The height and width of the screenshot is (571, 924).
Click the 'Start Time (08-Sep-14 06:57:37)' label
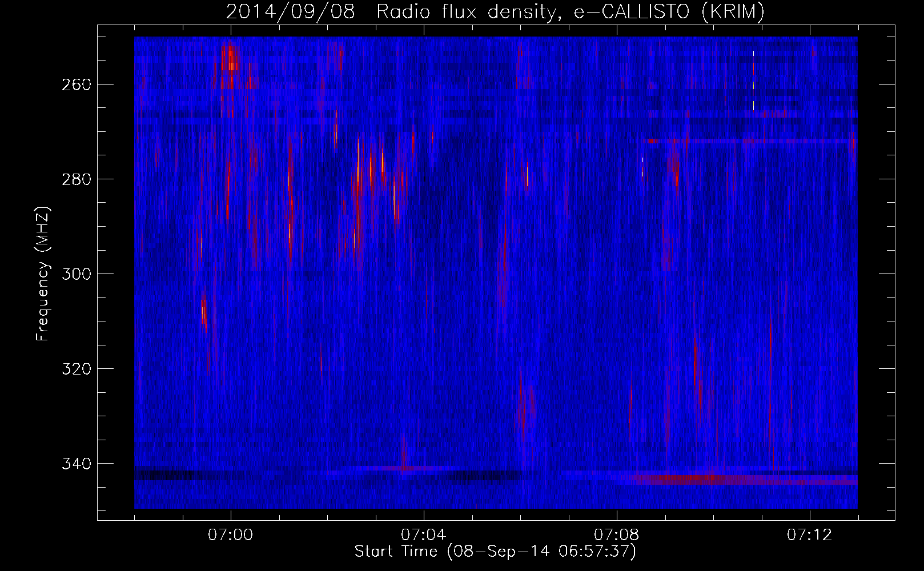pyautogui.click(x=495, y=552)
